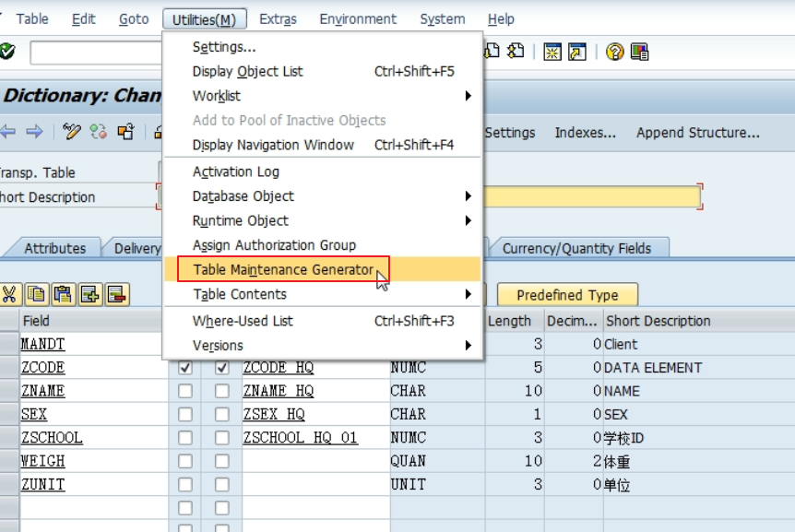This screenshot has height=532, width=795.
Task: Click the Technical Settings toolbar button
Action: 509,133
